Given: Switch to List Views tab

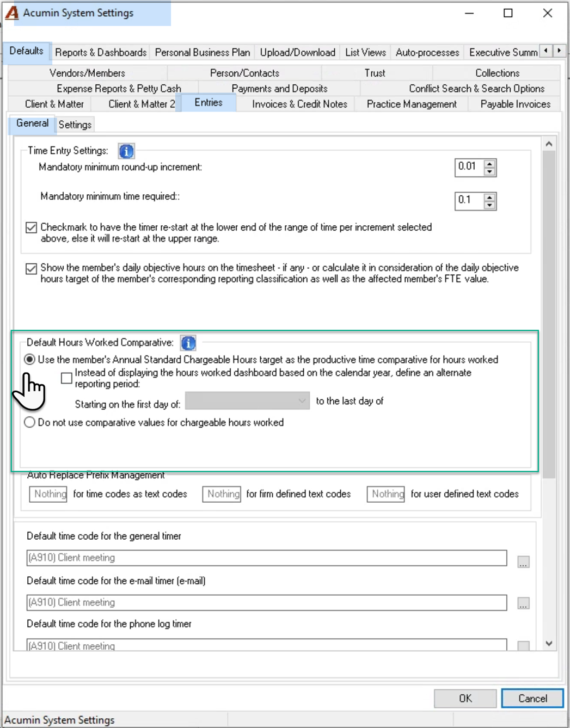Looking at the screenshot, I should tap(365, 52).
